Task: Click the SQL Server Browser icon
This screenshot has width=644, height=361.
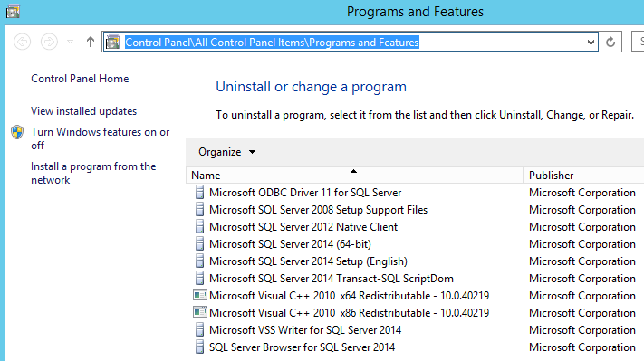Action: click(199, 347)
